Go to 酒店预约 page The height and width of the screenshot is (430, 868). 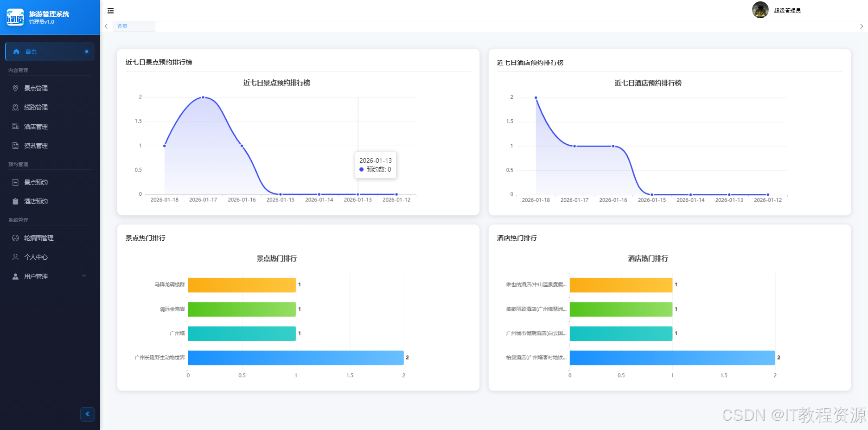pyautogui.click(x=50, y=201)
